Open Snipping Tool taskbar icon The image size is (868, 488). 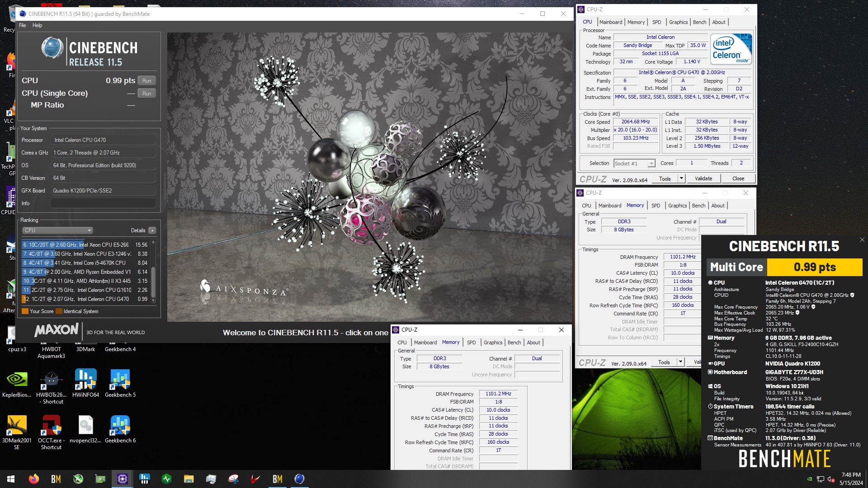coord(233,479)
